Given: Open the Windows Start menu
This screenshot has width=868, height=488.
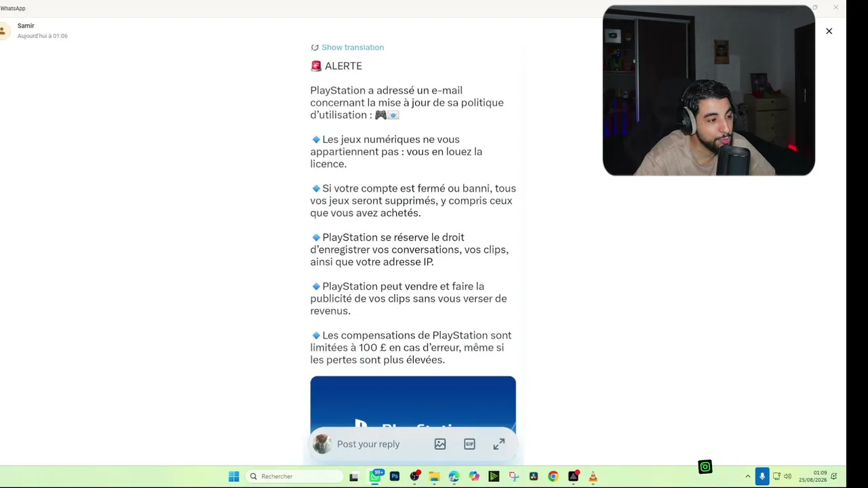Looking at the screenshot, I should pyautogui.click(x=234, y=476).
